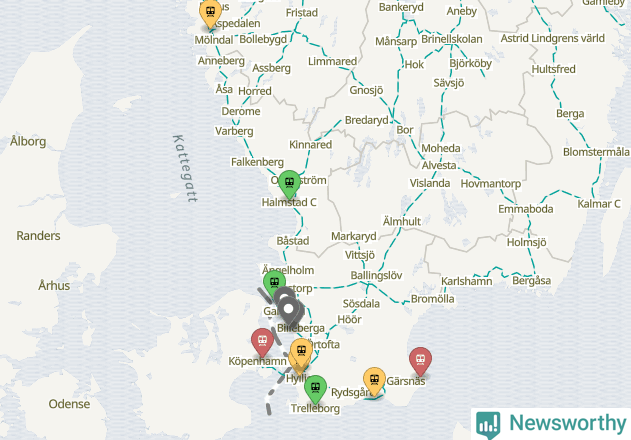Open the Newsworthy text link

point(568,423)
